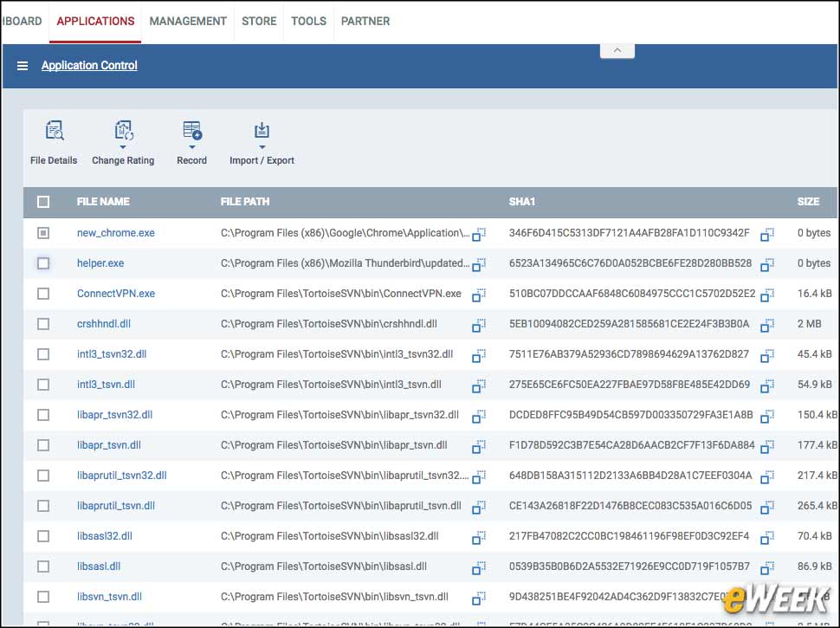Copy file path of intl3_tsvn32.dll

478,355
